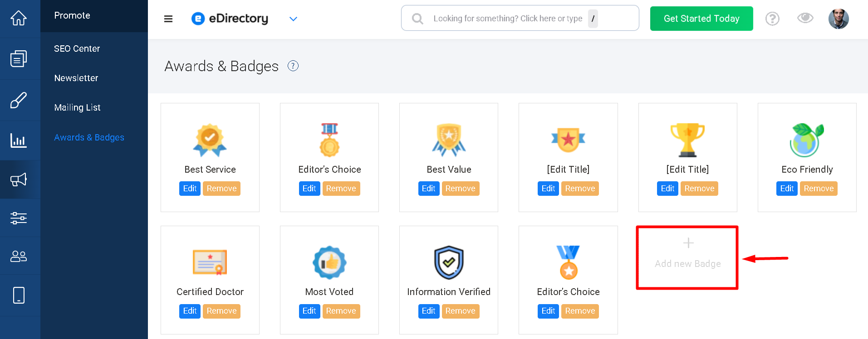Edit the Best Service badge
This screenshot has height=339, width=868.
tap(190, 189)
